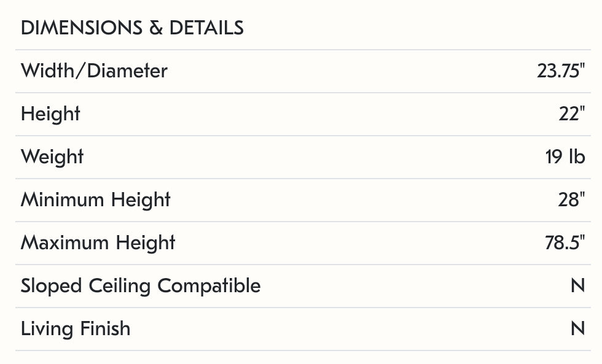Select the Sloped Ceiling Compatible label
The image size is (602, 364).
tap(141, 286)
